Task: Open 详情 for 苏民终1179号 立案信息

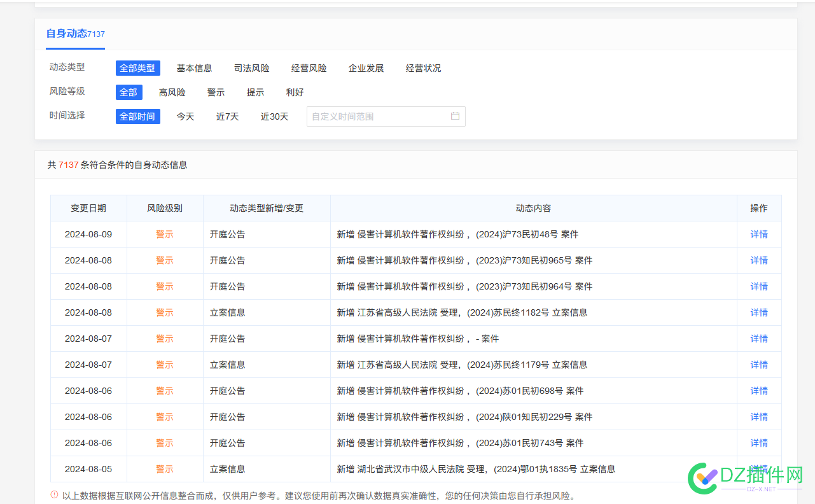Action: point(759,365)
